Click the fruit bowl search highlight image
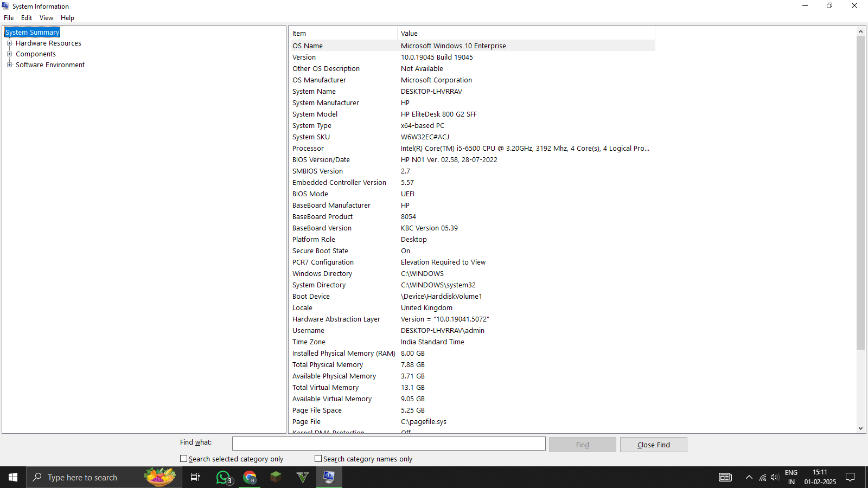868x488 pixels. 160,477
